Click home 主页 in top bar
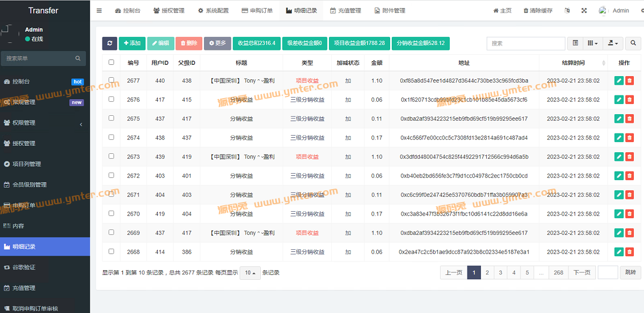644x313 pixels. 502,11
